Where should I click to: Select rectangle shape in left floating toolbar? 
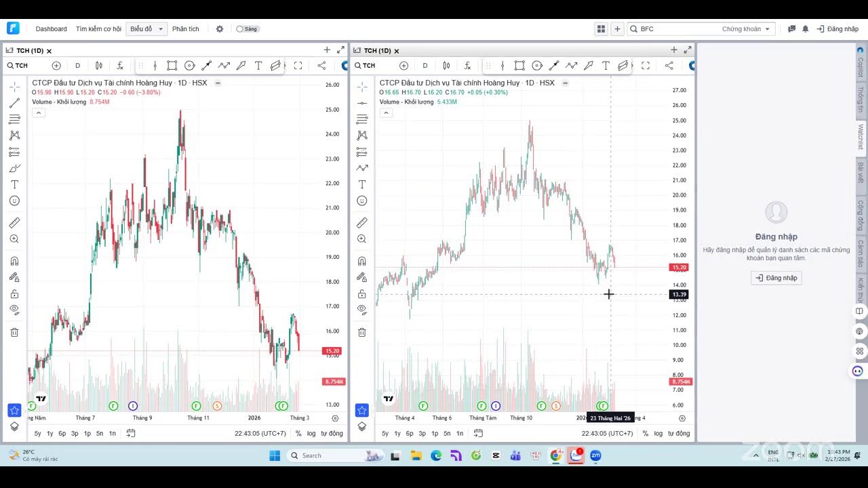pyautogui.click(x=172, y=66)
